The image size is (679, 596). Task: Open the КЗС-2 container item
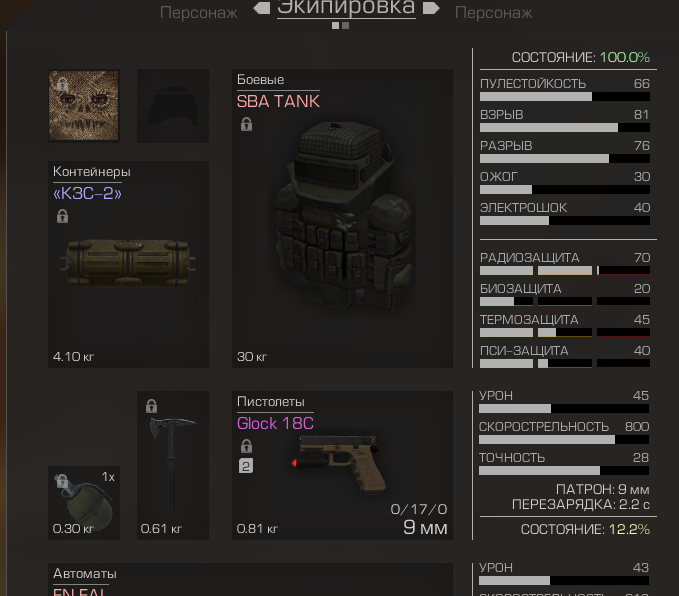coord(128,263)
